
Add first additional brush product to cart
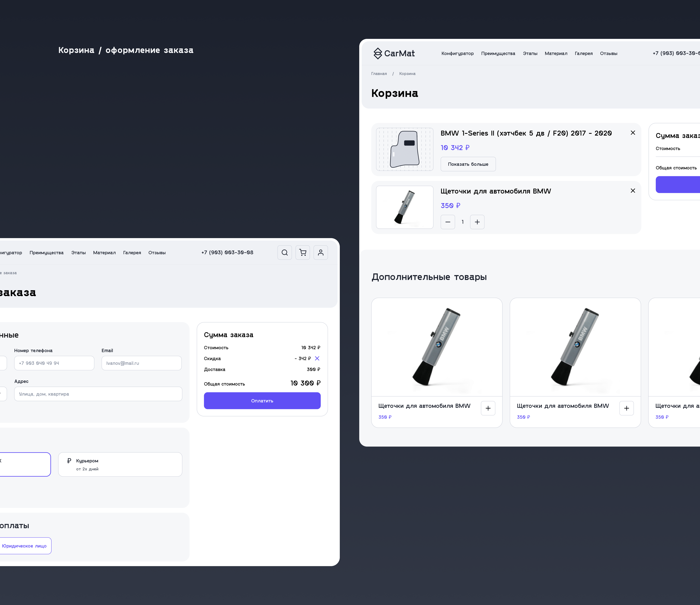[x=488, y=408]
